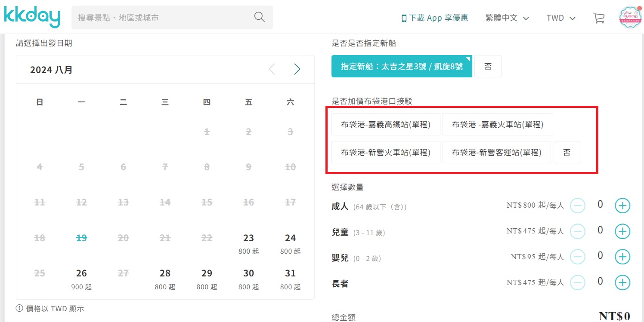The image size is (644, 322).
Task: Increase 嬰兒 quantity with plus icon
Action: tap(622, 256)
